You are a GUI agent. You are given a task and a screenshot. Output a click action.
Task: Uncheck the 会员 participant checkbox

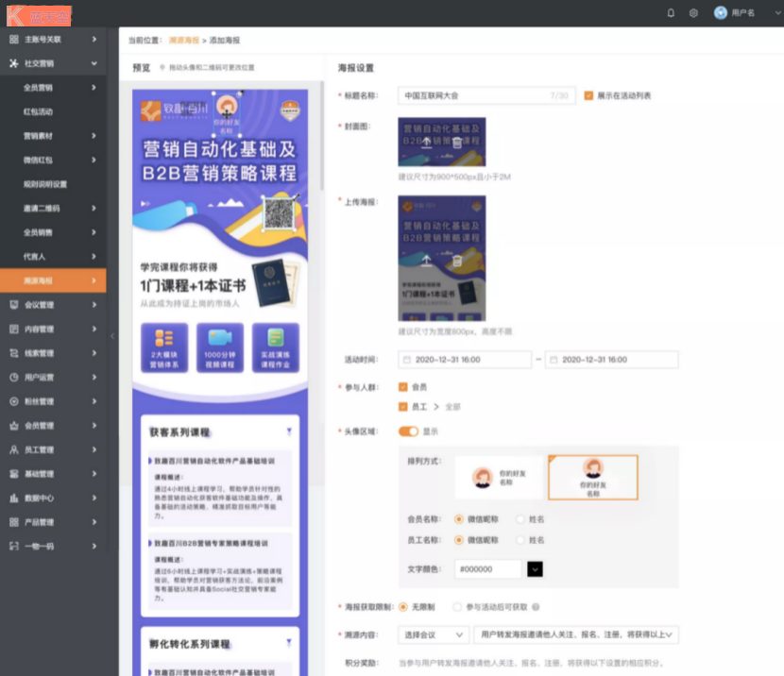coord(403,387)
